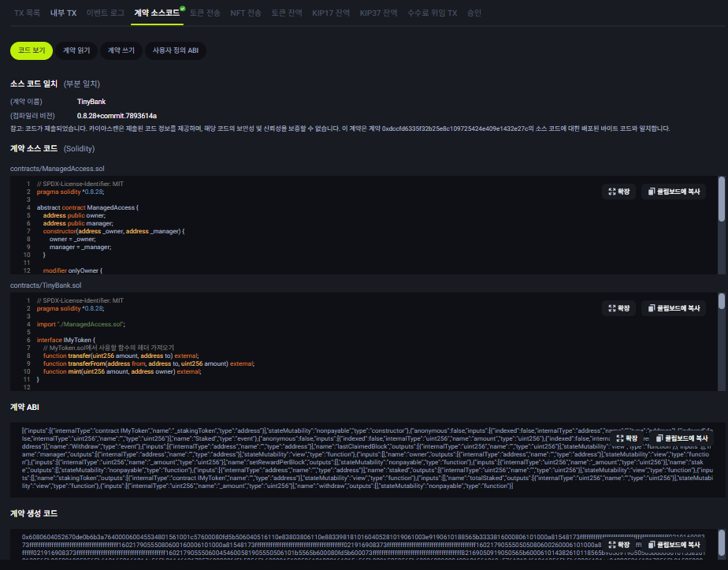The height and width of the screenshot is (570, 728).
Task: Open the 사용자 정의 ABI panel
Action: 176,50
